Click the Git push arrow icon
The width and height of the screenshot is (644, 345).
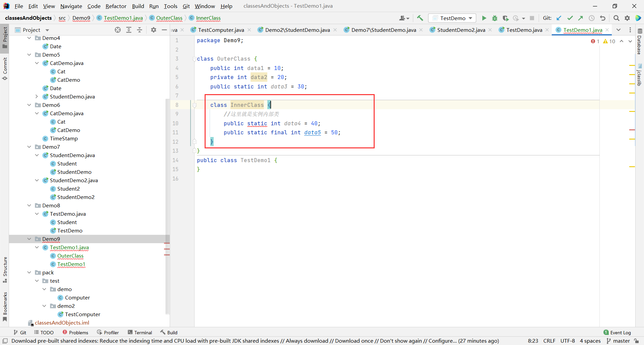click(x=581, y=18)
